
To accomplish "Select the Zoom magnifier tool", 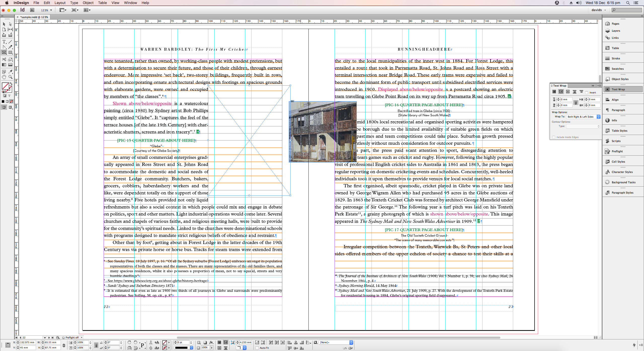I will pyautogui.click(x=10, y=77).
